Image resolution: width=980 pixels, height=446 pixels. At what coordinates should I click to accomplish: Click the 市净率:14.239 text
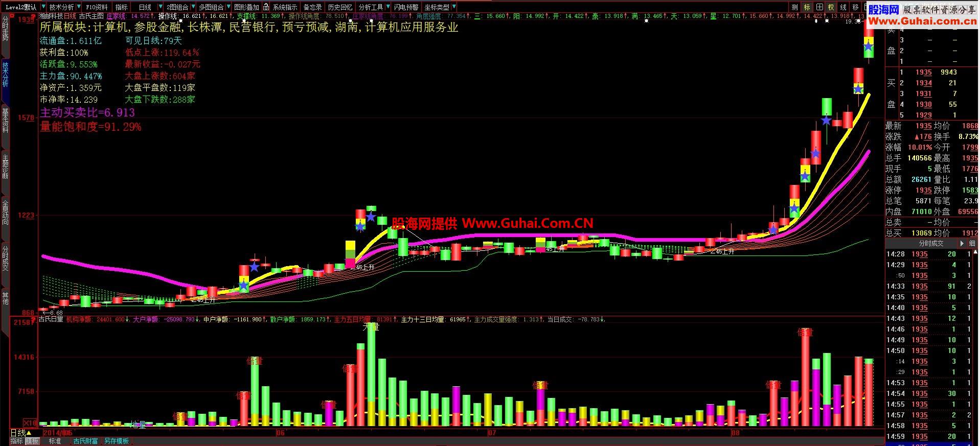click(x=69, y=100)
